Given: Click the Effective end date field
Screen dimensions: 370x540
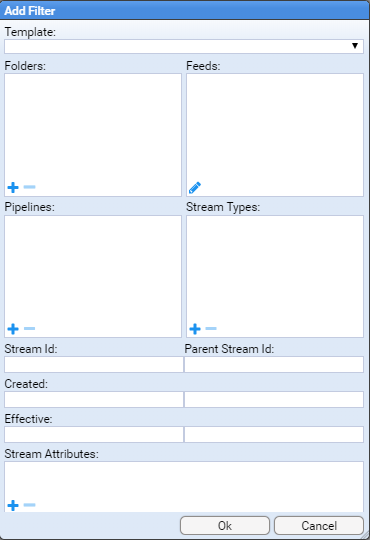Looking at the screenshot, I should (274, 434).
